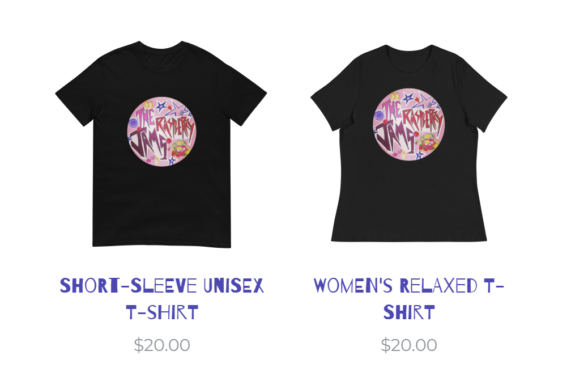
Task: Click the jam jar graphic on women's shirt
Action: 429,142
